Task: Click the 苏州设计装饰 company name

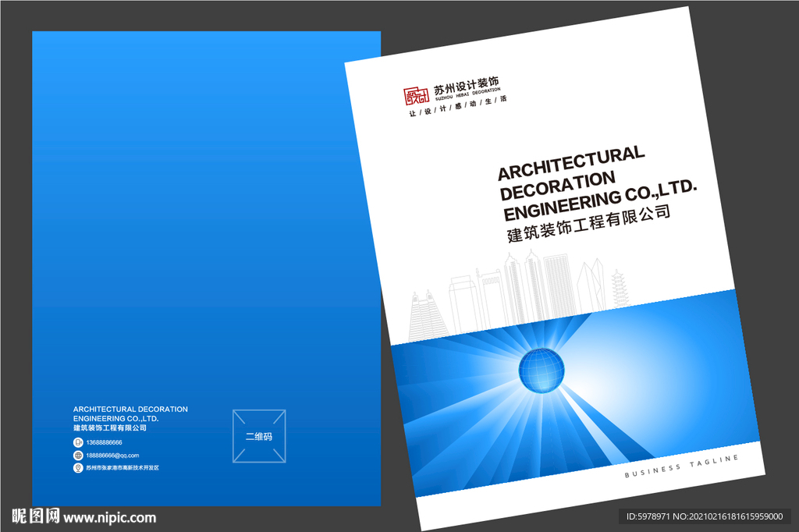Action: pos(467,85)
